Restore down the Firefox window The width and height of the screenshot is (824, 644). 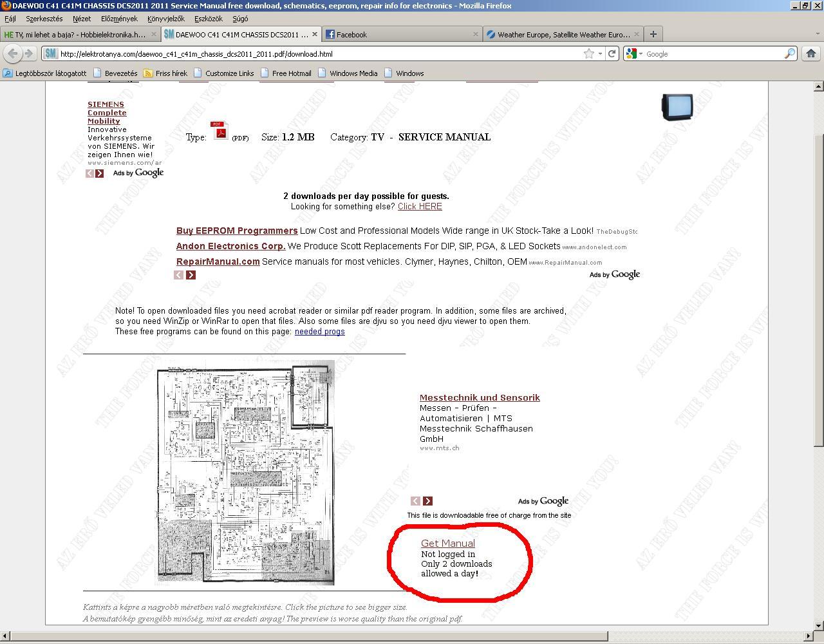(x=805, y=6)
